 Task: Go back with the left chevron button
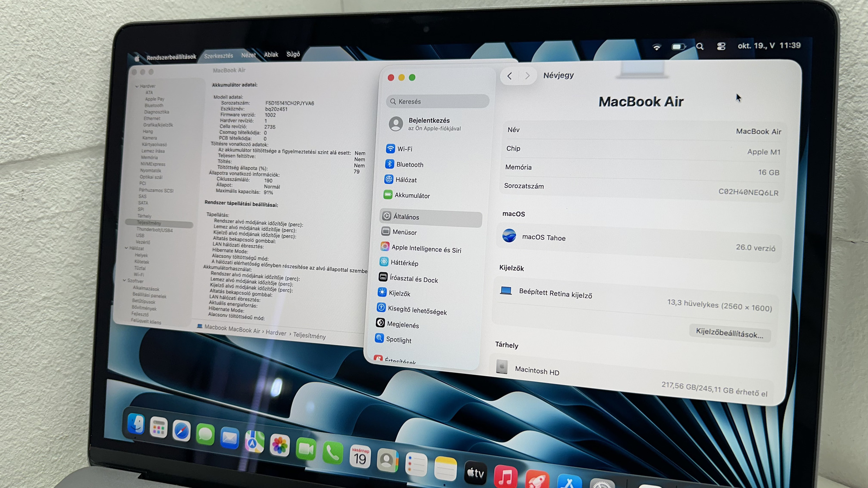coord(509,76)
